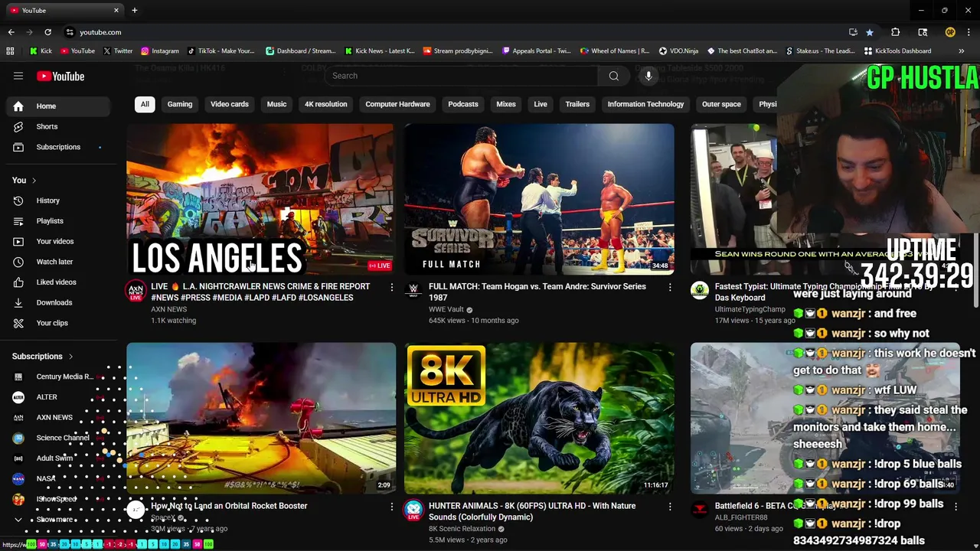Select the Mixes filter chip
980x551 pixels.
click(x=506, y=104)
